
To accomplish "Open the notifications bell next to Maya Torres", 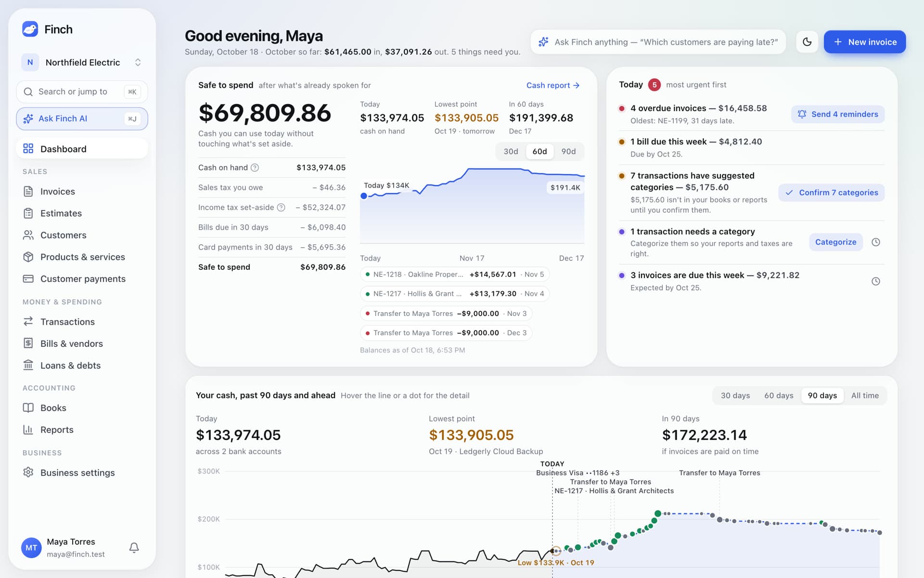I will 134,548.
